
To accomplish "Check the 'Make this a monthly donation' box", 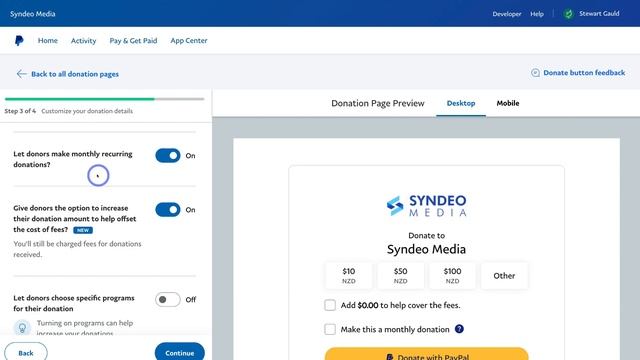I will (x=330, y=329).
